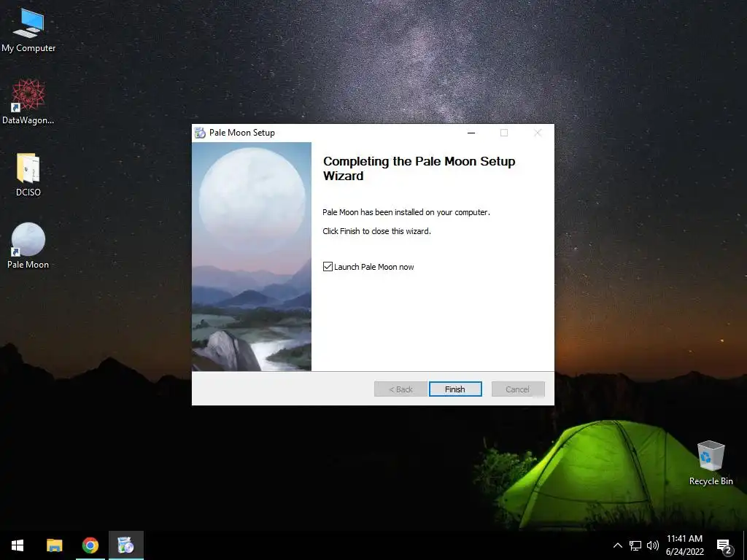Select the DataWagon desktop shortcut
Viewport: 747px width, 560px height.
(x=28, y=102)
